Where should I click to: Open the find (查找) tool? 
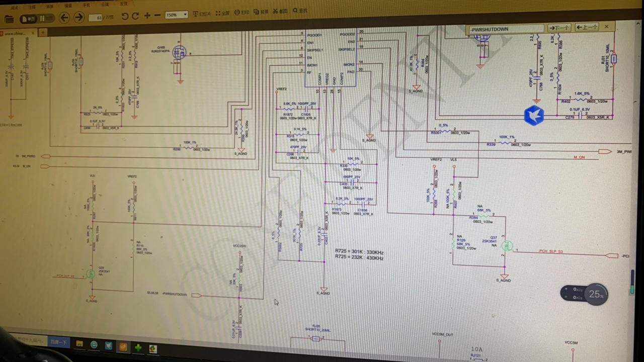[x=300, y=11]
